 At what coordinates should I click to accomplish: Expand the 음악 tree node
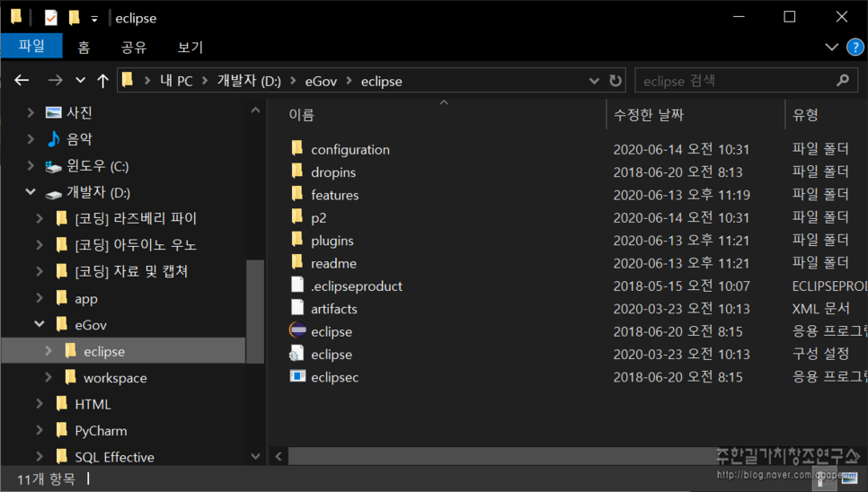click(x=31, y=139)
